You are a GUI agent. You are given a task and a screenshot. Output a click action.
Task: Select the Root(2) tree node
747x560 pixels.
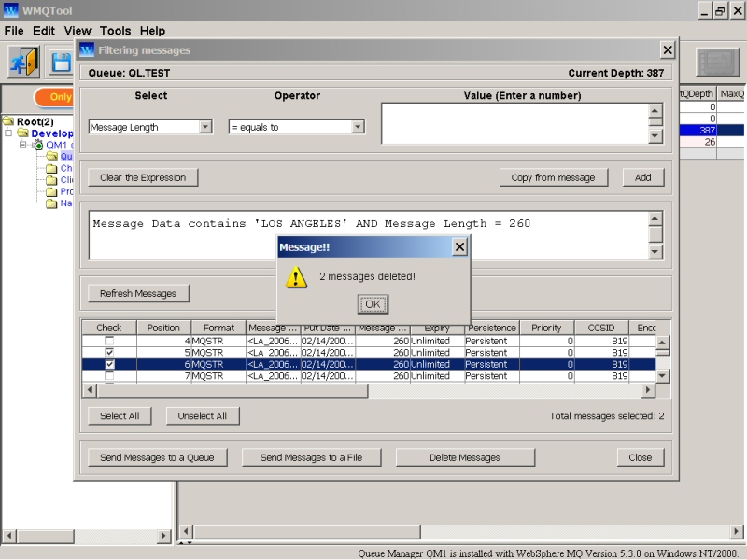[35, 121]
